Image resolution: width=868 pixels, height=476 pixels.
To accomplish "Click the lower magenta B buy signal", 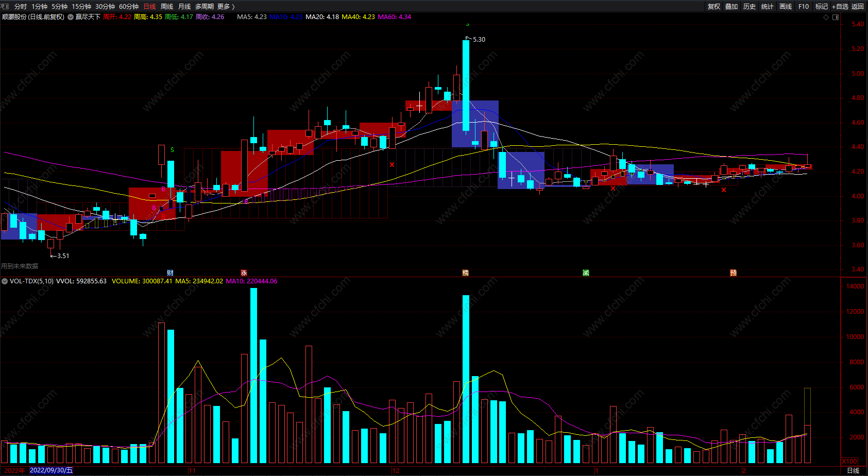I will [154, 208].
